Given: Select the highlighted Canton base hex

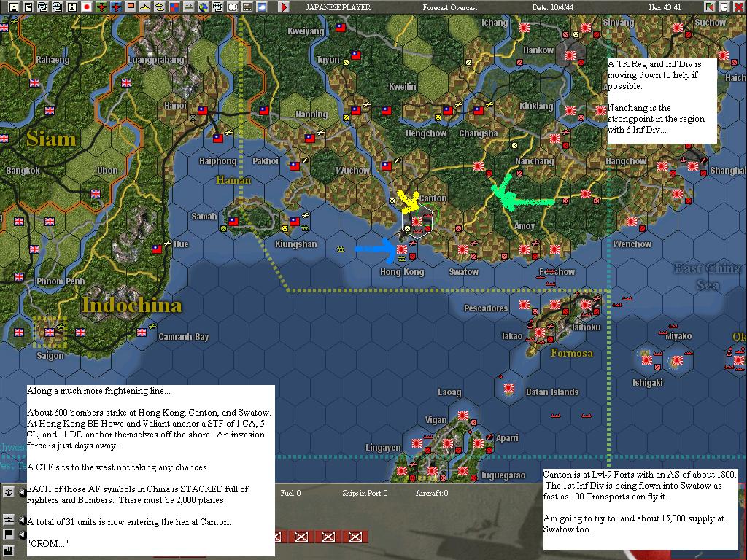Looking at the screenshot, I should 417,222.
